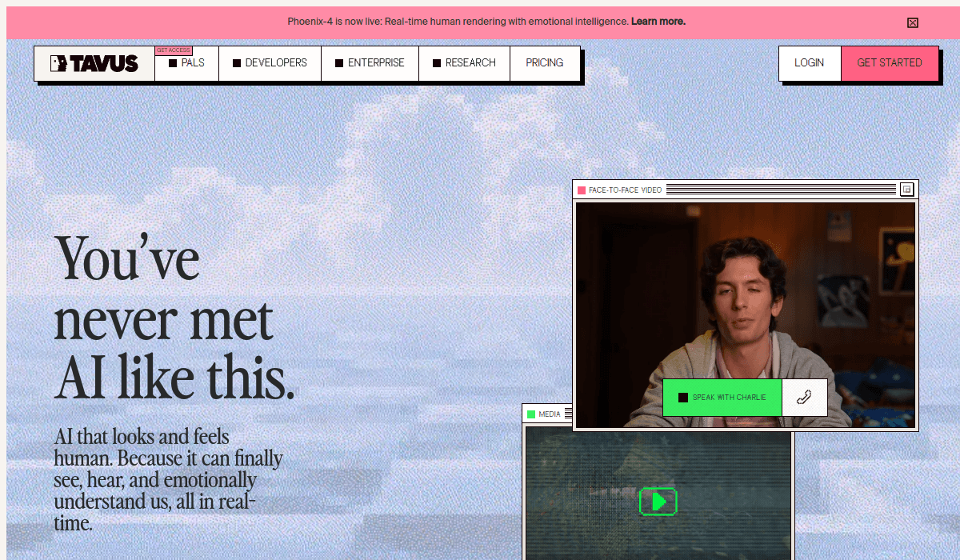960x560 pixels.
Task: Click the headline You've never met AI like this
Action: pyautogui.click(x=174, y=318)
